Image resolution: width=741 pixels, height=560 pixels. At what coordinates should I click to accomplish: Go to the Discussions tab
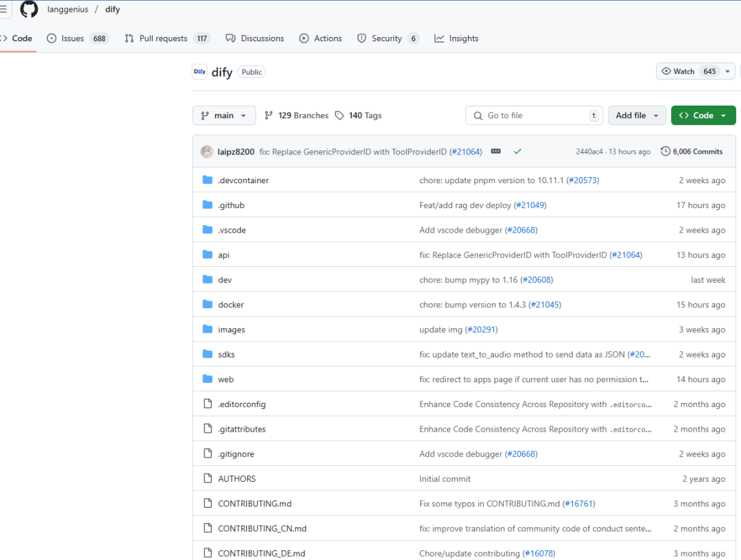[255, 38]
